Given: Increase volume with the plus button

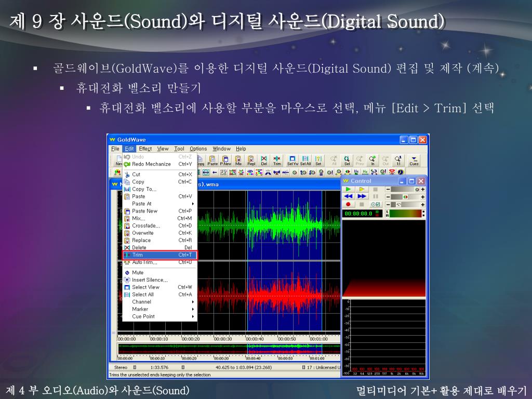Looking at the screenshot, I should pyautogui.click(x=423, y=189).
